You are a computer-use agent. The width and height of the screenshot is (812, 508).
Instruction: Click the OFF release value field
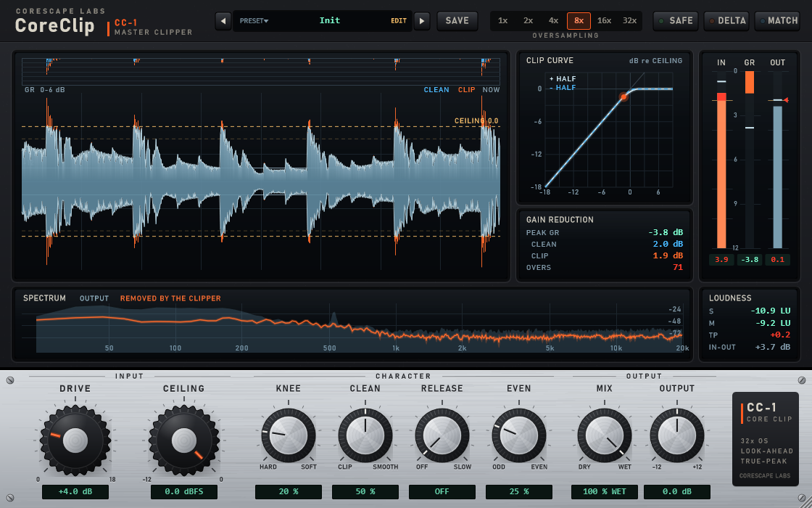click(x=442, y=491)
